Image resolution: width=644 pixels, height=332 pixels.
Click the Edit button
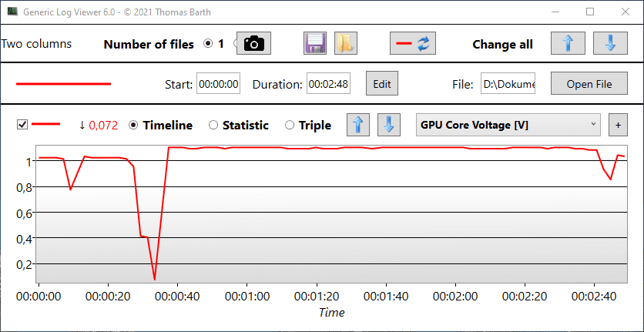[382, 84]
